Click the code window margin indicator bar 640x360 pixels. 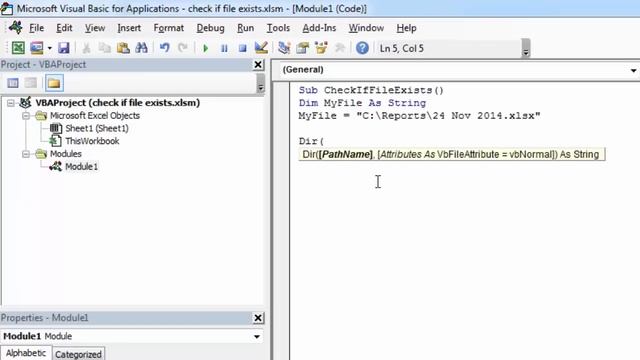pos(281,220)
